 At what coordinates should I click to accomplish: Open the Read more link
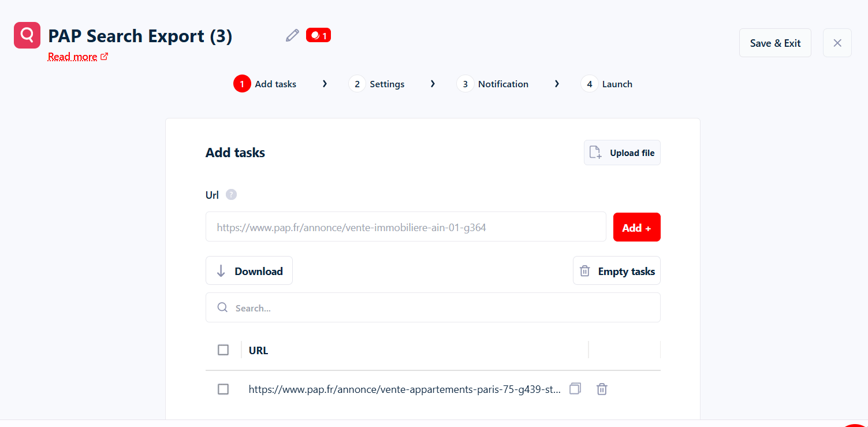click(x=78, y=57)
